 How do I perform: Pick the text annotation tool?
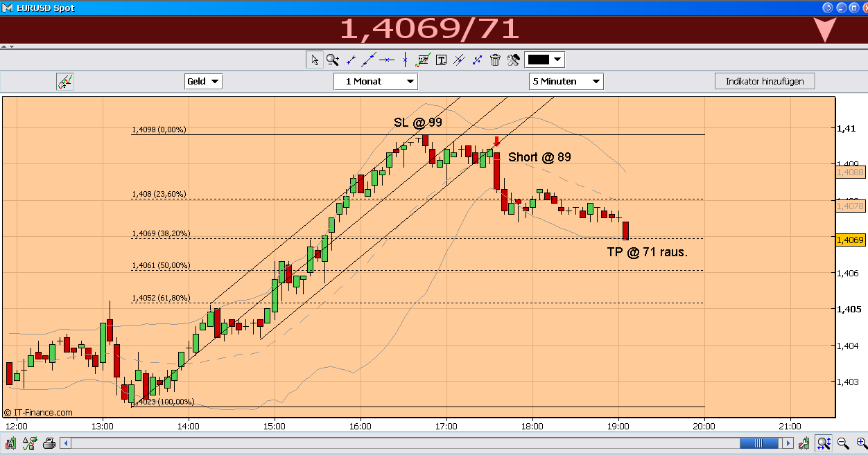441,60
